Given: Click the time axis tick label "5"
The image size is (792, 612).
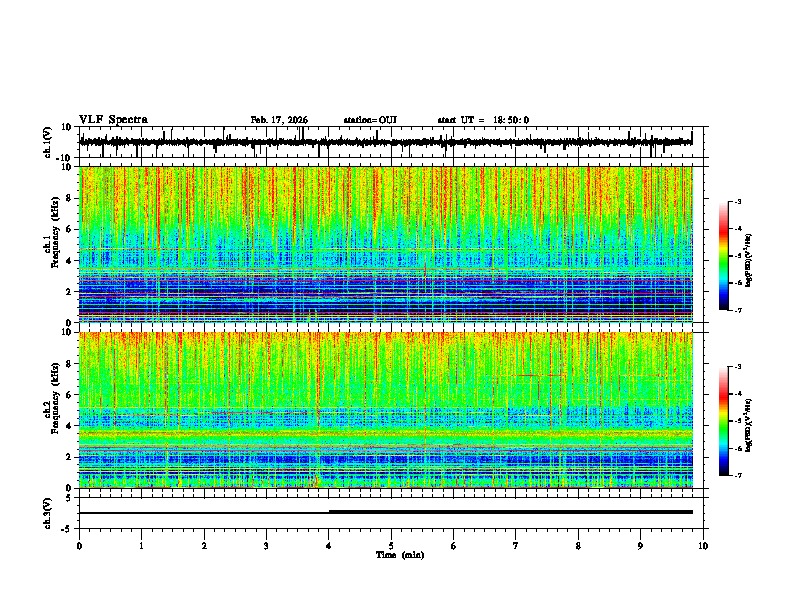Looking at the screenshot, I should click(x=391, y=546).
